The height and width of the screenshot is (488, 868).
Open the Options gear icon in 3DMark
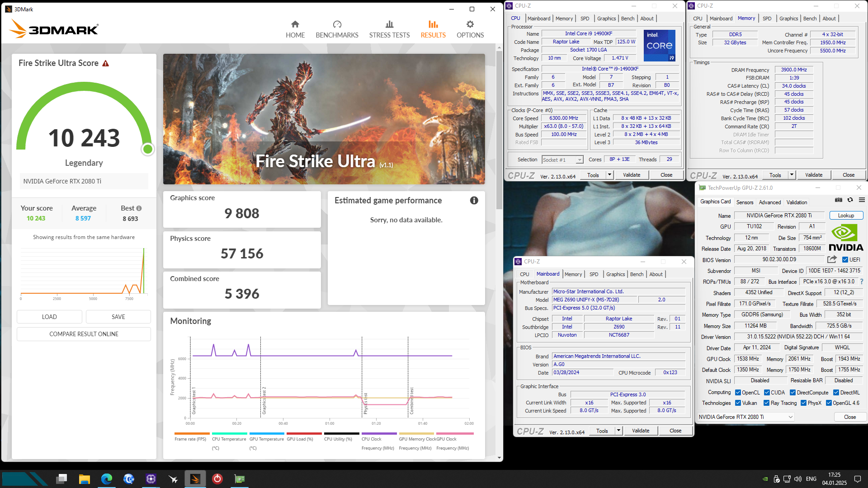pyautogui.click(x=470, y=24)
